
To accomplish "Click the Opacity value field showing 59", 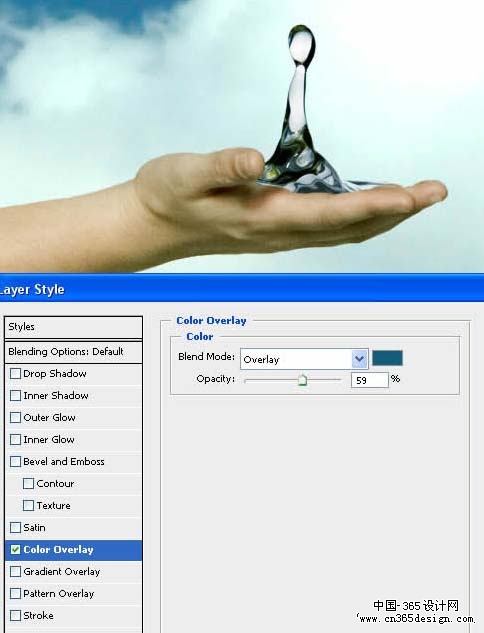I will (x=369, y=380).
